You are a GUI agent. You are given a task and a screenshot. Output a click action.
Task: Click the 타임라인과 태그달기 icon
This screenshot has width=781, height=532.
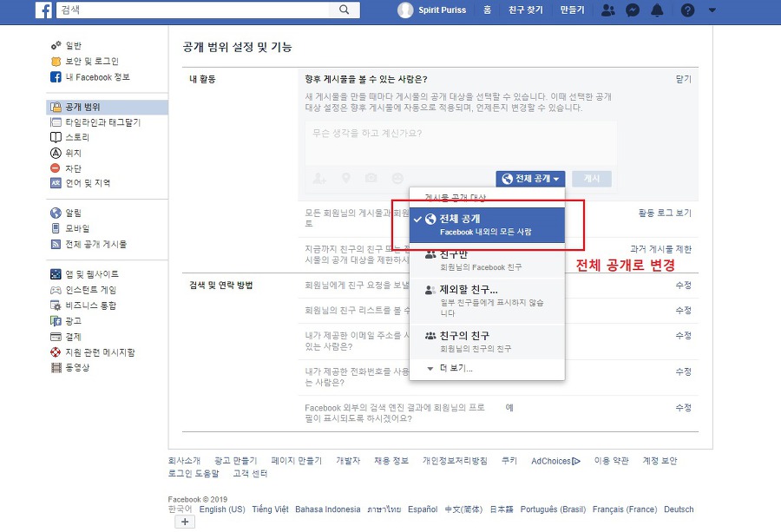click(56, 122)
